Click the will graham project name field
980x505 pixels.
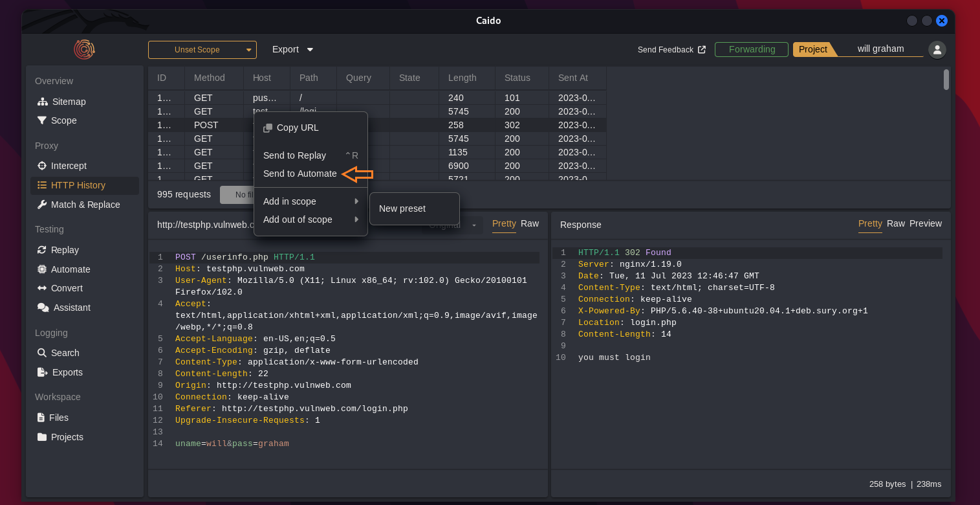pos(881,49)
